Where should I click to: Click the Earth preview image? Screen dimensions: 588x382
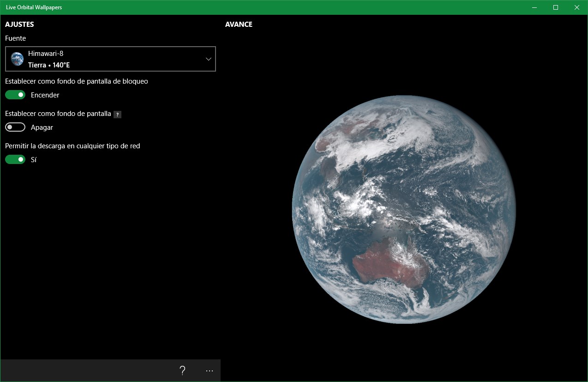click(x=404, y=209)
